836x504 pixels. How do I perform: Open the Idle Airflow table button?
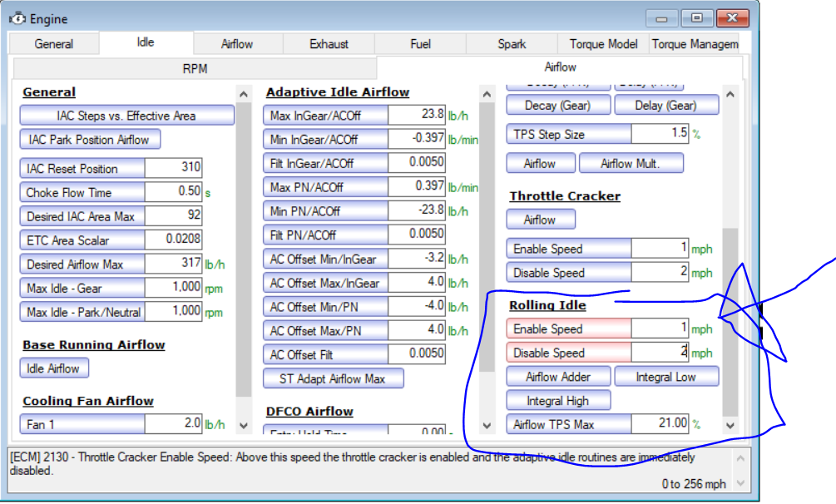54,368
